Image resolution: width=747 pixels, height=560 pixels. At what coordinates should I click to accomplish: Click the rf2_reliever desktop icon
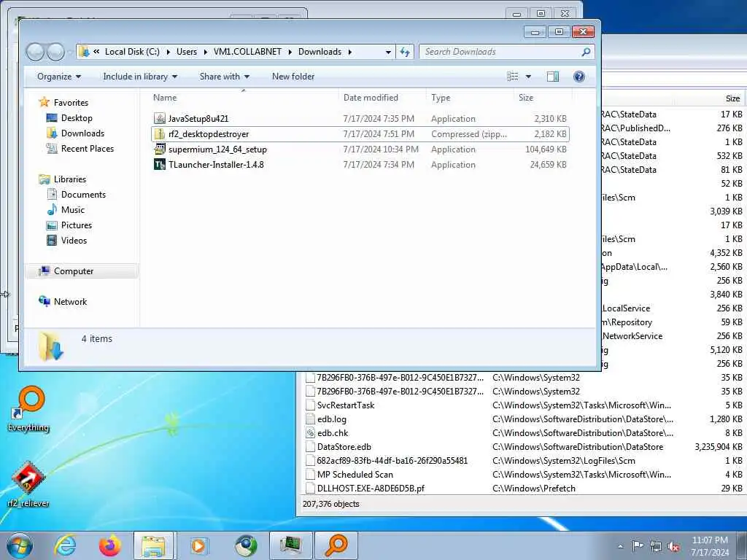click(x=28, y=484)
